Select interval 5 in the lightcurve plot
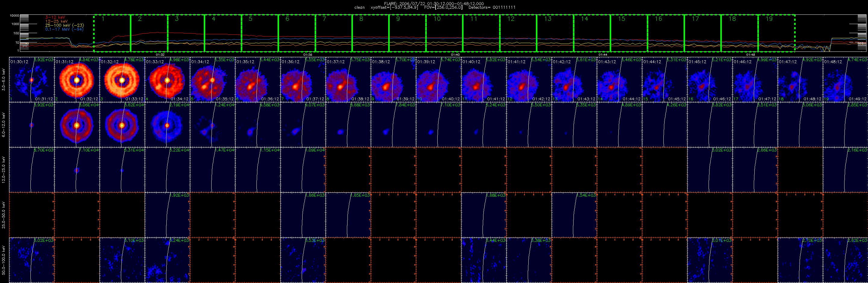Viewport: 868px width, 283px height. (260, 33)
